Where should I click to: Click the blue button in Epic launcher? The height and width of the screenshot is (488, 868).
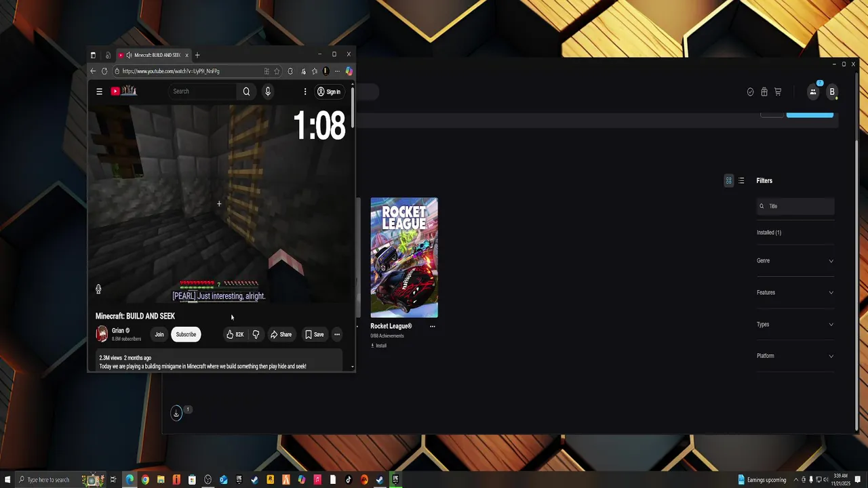[x=810, y=115]
